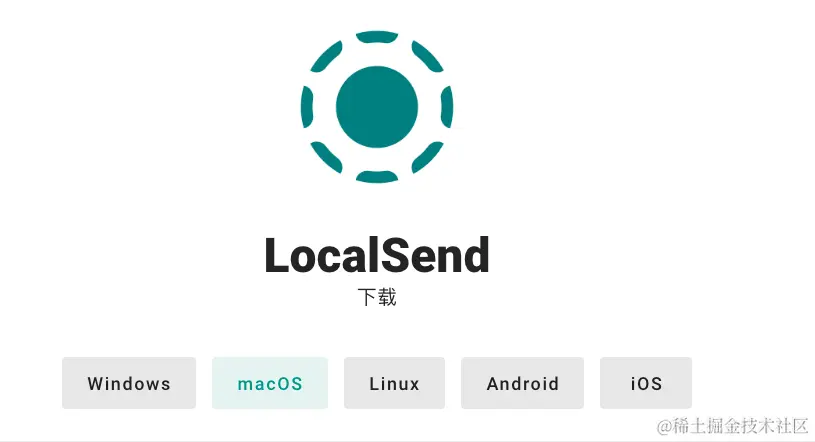
Task: Pick Linux from the platform choices
Action: coord(395,383)
